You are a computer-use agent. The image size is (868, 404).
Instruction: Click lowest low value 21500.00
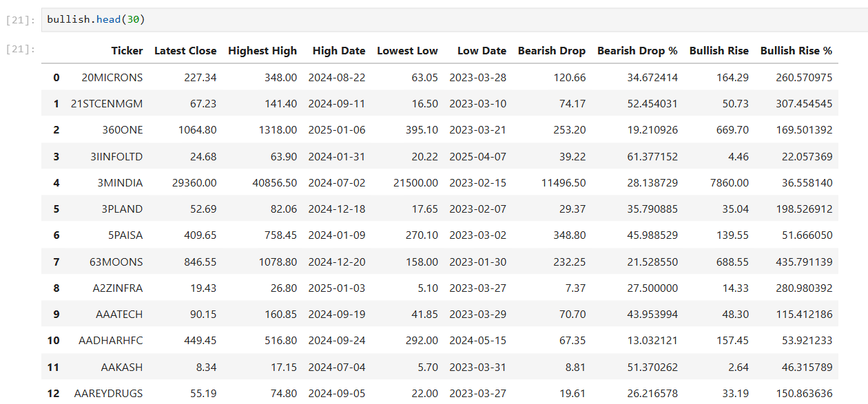tap(416, 183)
